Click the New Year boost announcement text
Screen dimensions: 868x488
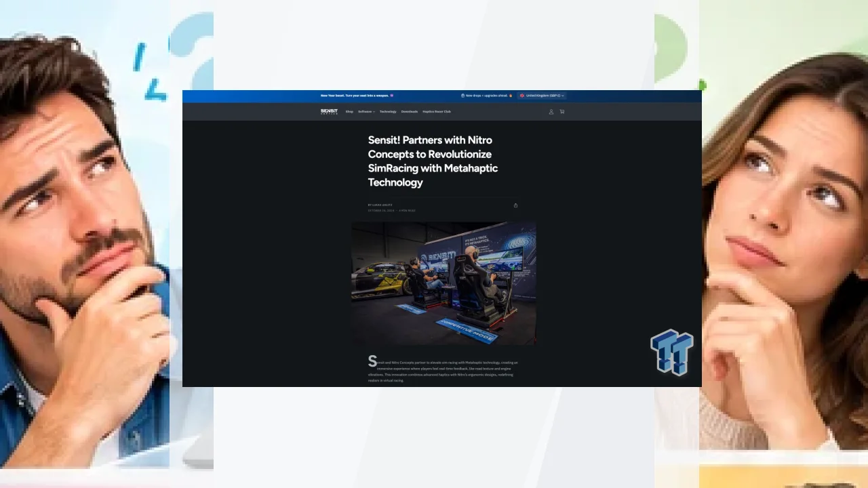[x=357, y=96]
